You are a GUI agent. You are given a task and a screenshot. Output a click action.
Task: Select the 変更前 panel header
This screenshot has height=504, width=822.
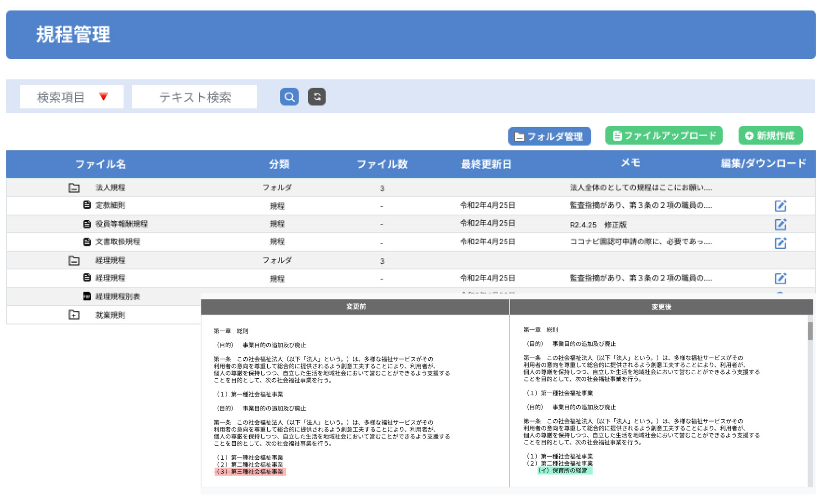coord(356,307)
